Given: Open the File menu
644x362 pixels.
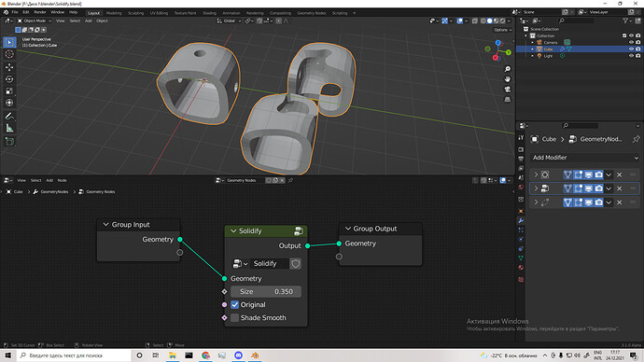Looking at the screenshot, I should click(x=15, y=12).
